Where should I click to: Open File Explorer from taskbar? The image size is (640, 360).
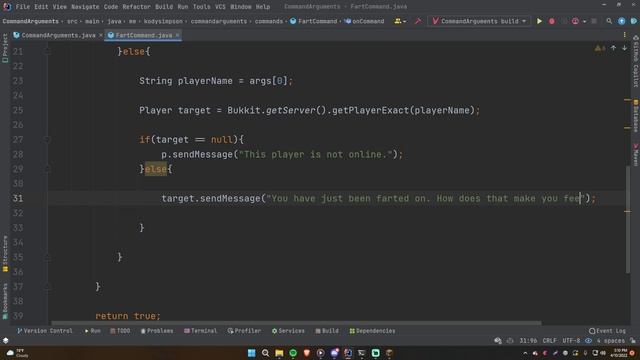tap(279, 353)
